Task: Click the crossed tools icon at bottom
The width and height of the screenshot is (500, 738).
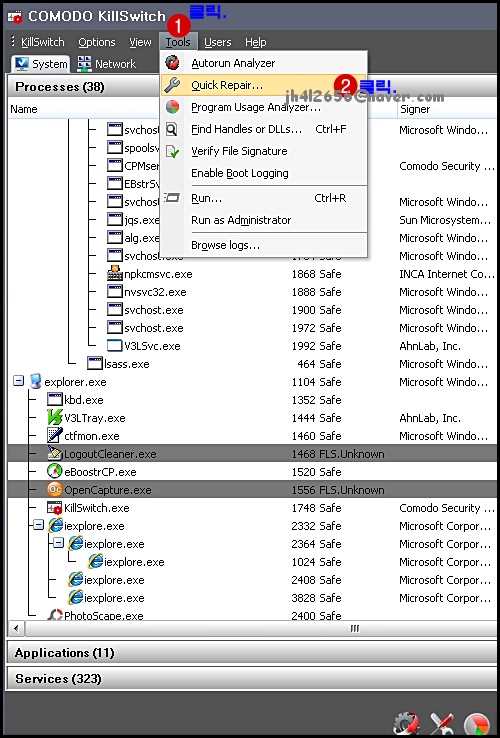Action: [442, 724]
